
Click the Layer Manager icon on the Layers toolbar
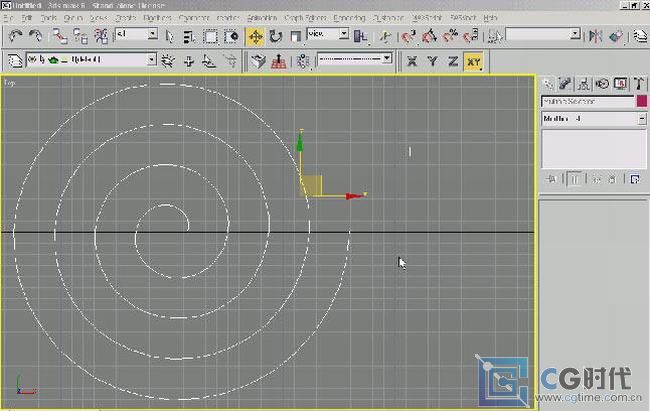tap(15, 61)
